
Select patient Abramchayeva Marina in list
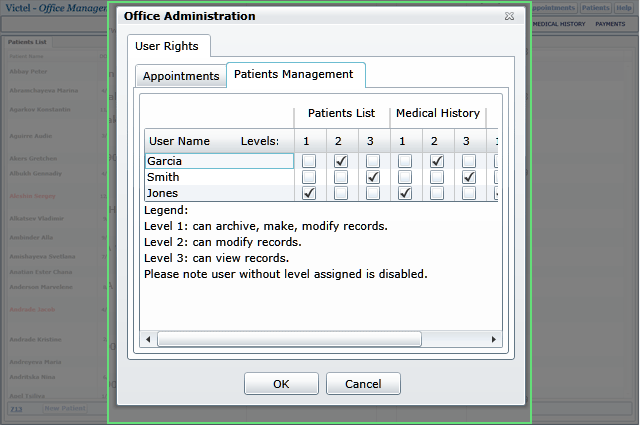pyautogui.click(x=44, y=90)
